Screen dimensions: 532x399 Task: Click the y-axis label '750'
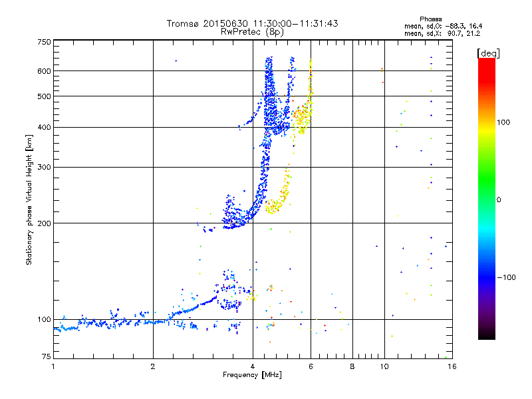coord(44,42)
